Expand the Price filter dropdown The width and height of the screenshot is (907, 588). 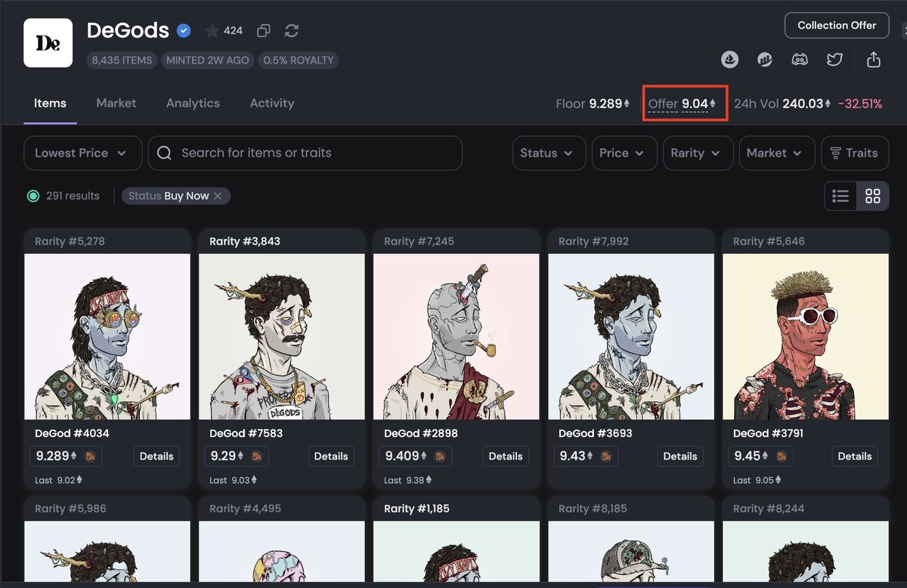[x=624, y=153]
